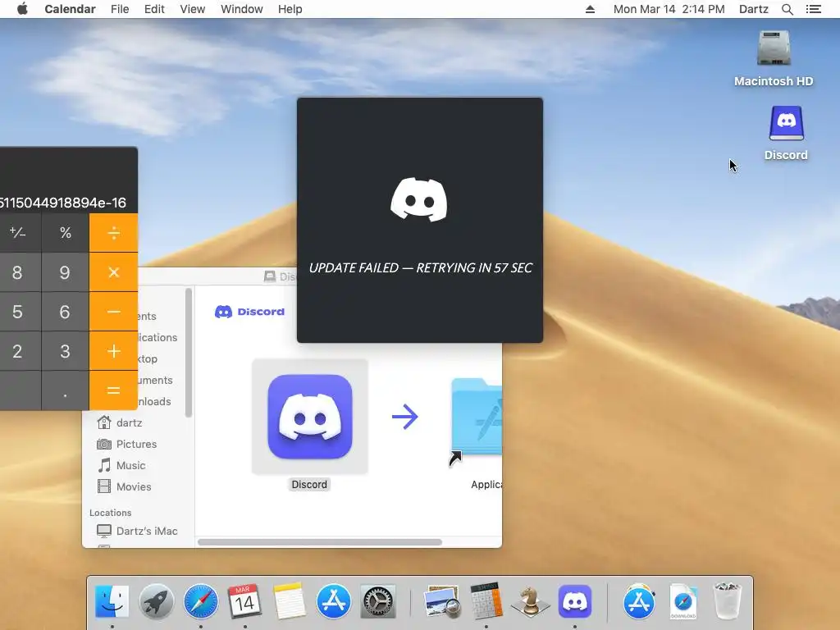Click the Calculator 2 key
The width and height of the screenshot is (840, 630).
pyautogui.click(x=18, y=351)
